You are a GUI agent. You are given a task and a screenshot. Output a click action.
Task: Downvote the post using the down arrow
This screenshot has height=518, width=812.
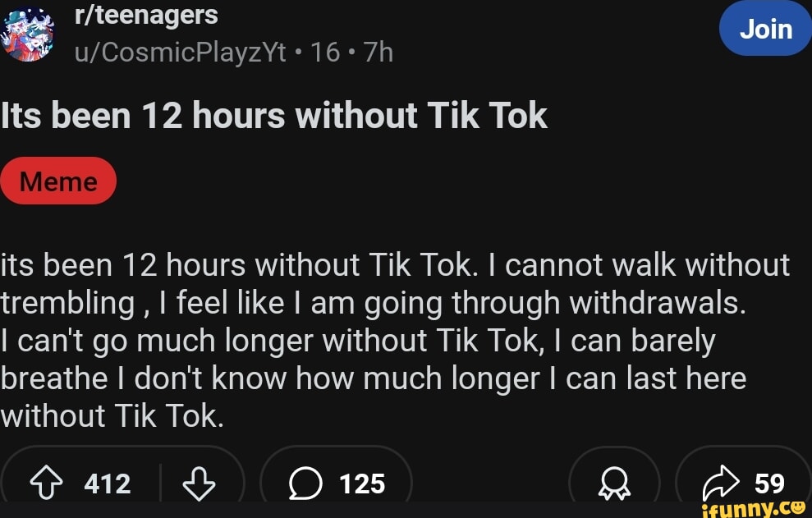pos(197,484)
